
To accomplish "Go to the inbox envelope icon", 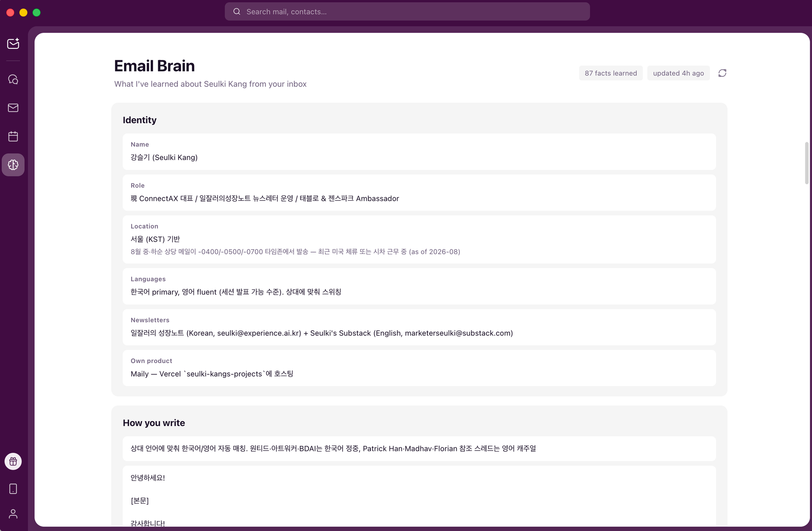I will click(x=13, y=108).
